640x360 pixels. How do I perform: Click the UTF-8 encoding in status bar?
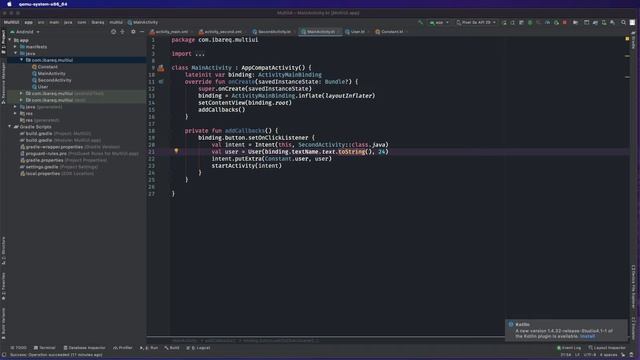click(590, 355)
